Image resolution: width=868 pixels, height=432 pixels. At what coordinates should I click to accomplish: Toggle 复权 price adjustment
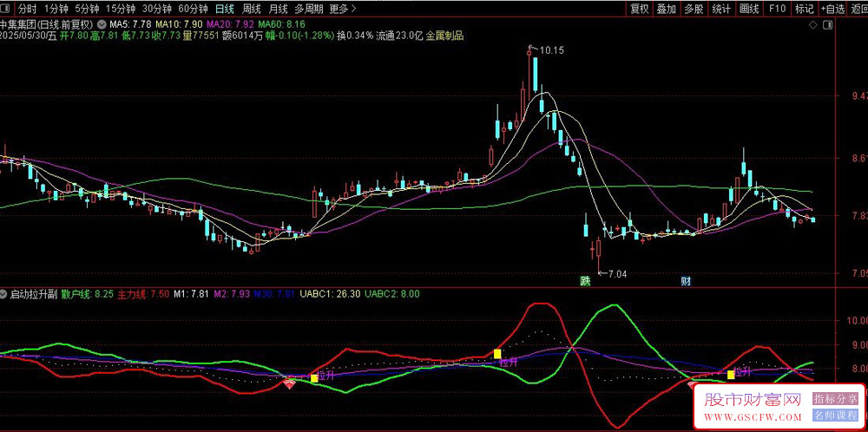[x=640, y=9]
